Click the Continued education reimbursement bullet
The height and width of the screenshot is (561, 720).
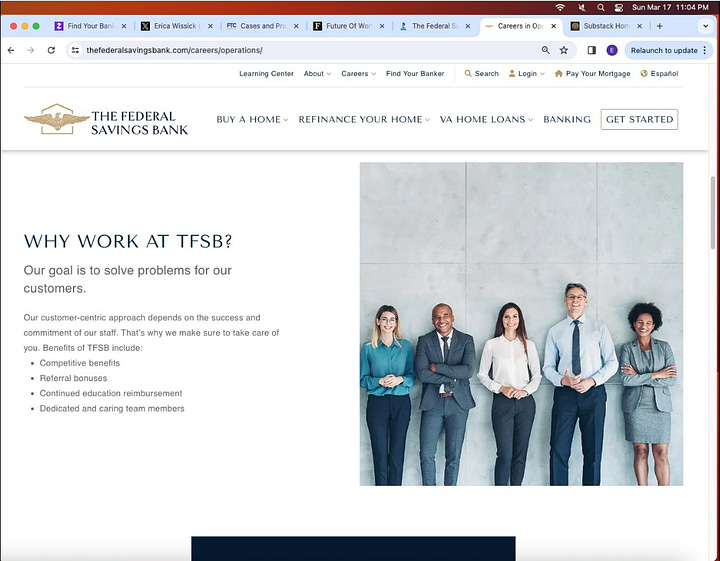tap(111, 393)
